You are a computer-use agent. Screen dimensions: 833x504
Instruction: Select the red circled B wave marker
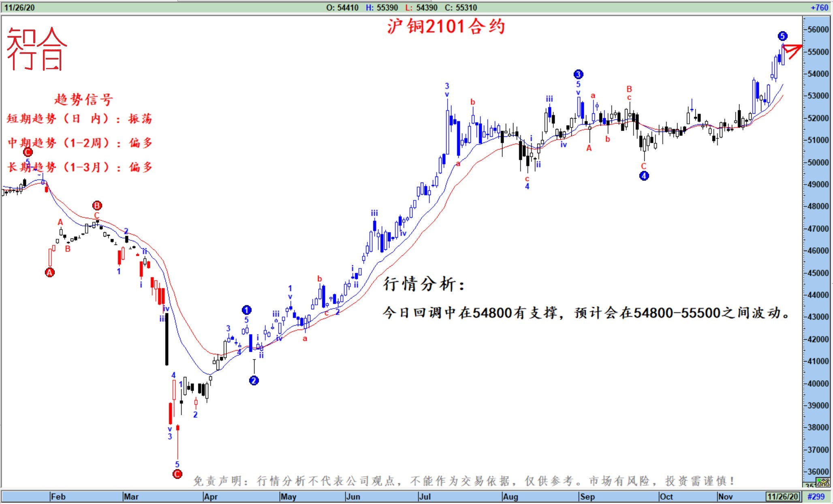pyautogui.click(x=97, y=205)
